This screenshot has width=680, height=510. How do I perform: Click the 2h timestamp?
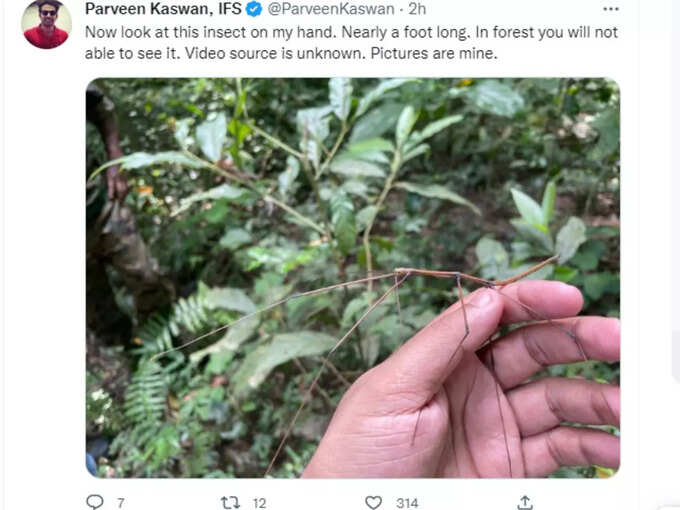pyautogui.click(x=417, y=9)
